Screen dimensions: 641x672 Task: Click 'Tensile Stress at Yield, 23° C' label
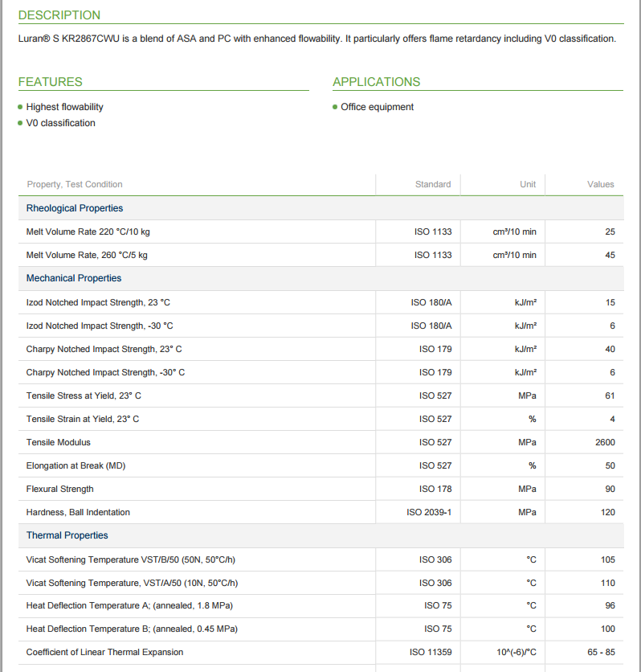tap(84, 395)
